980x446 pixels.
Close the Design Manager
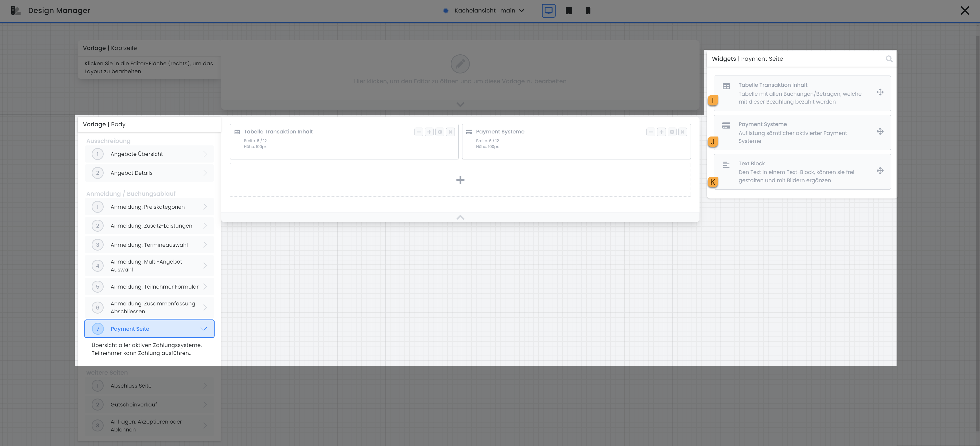[x=964, y=11]
